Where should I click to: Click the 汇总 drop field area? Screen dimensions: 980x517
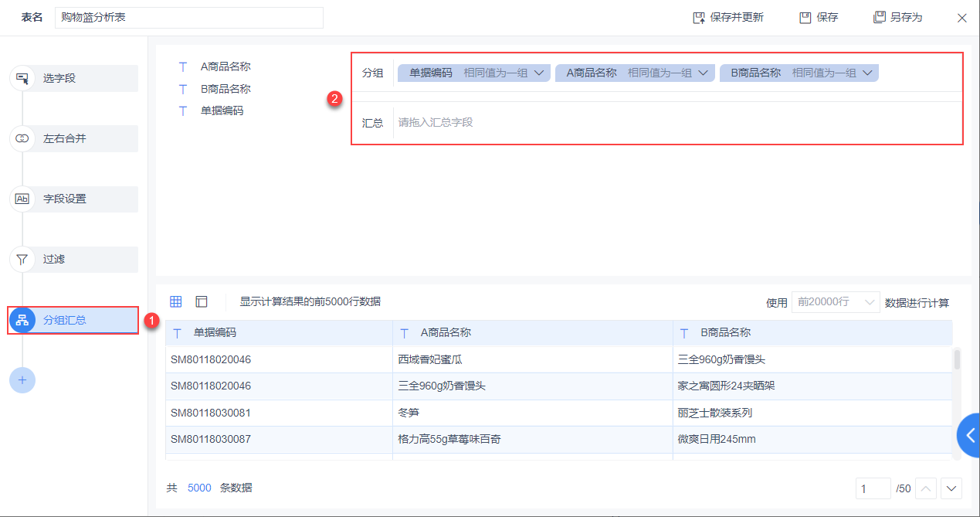coord(678,122)
